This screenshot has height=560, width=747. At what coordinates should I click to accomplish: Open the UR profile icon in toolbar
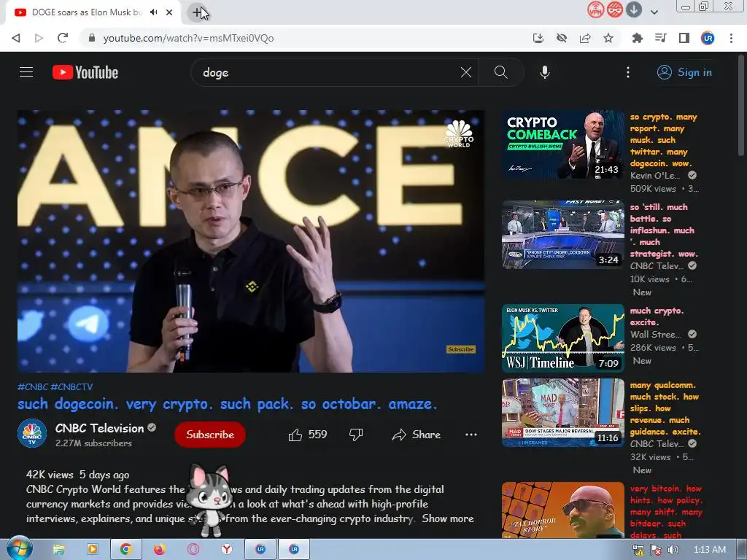(708, 38)
